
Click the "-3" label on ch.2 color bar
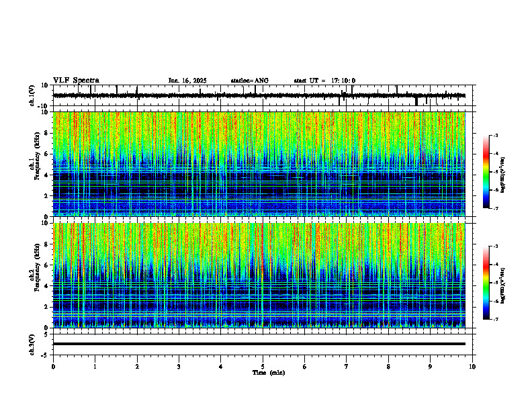click(x=495, y=246)
